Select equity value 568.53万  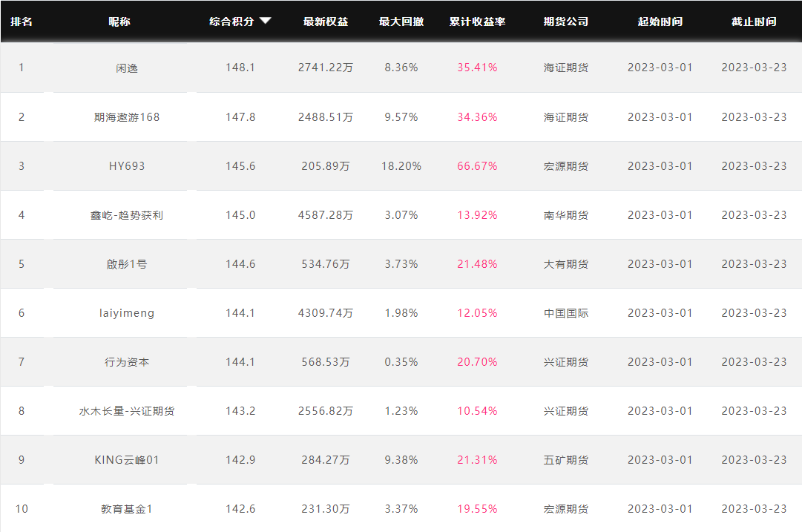[x=325, y=362]
